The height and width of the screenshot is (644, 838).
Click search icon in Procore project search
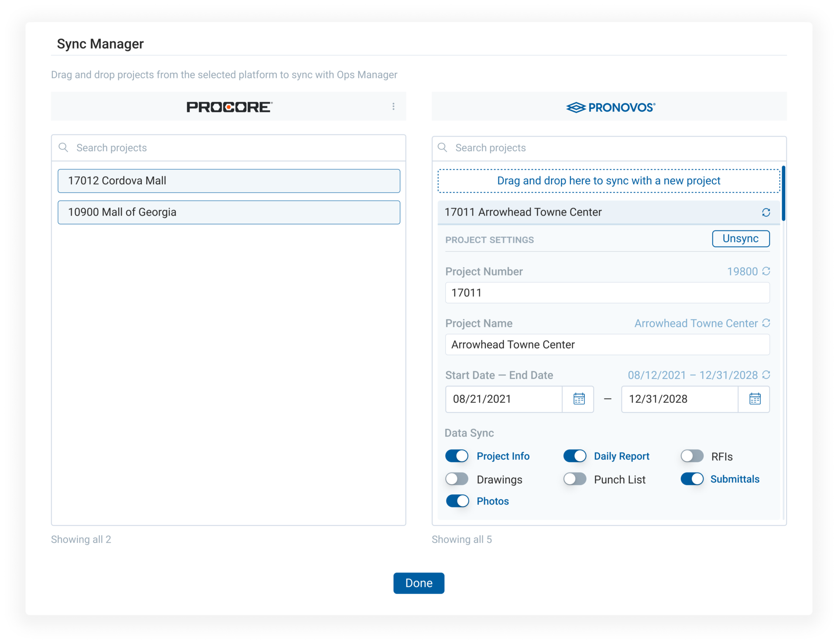coord(63,147)
